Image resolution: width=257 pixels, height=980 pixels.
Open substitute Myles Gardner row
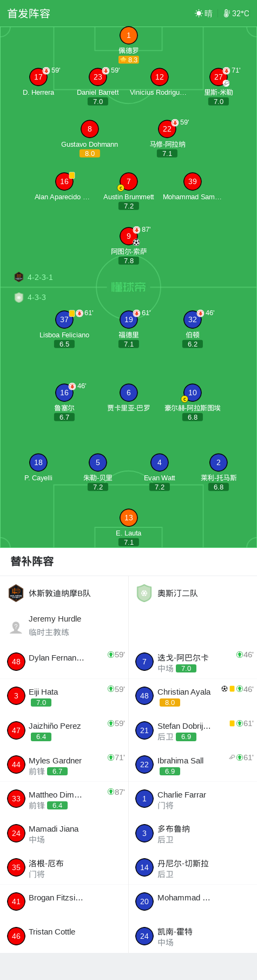tap(64, 765)
